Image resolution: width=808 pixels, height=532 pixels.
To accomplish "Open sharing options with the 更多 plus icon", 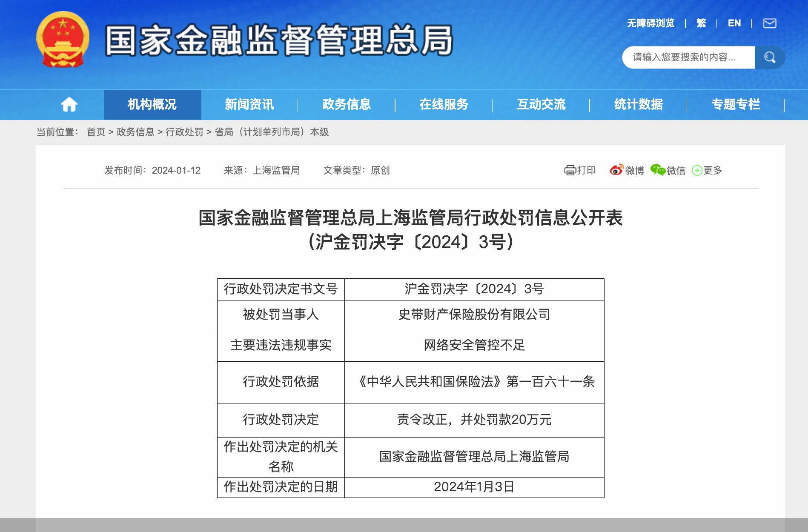I will (x=696, y=170).
